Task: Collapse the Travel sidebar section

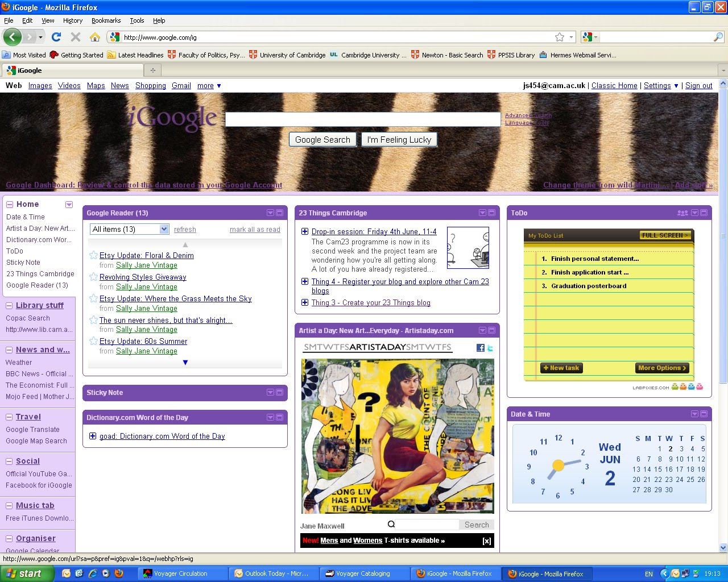Action: [9, 417]
